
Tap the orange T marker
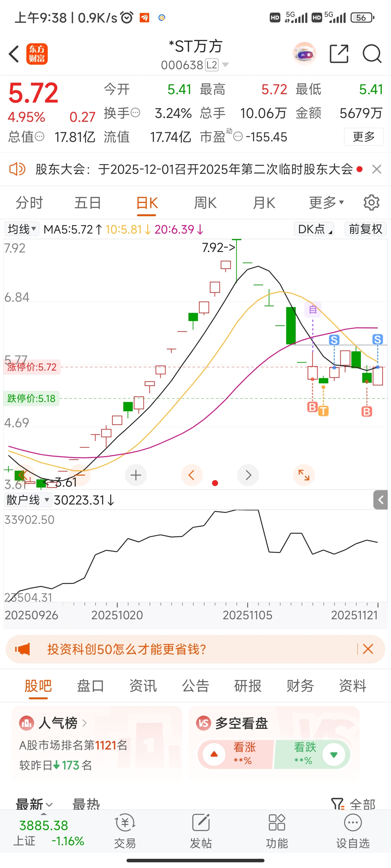pyautogui.click(x=323, y=411)
